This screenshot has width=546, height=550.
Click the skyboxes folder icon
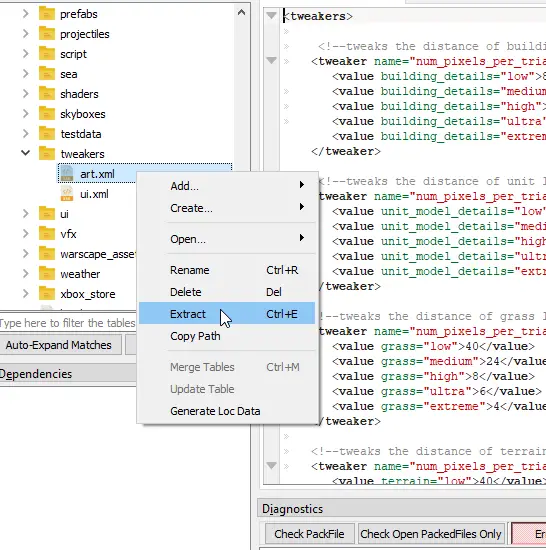(x=47, y=114)
